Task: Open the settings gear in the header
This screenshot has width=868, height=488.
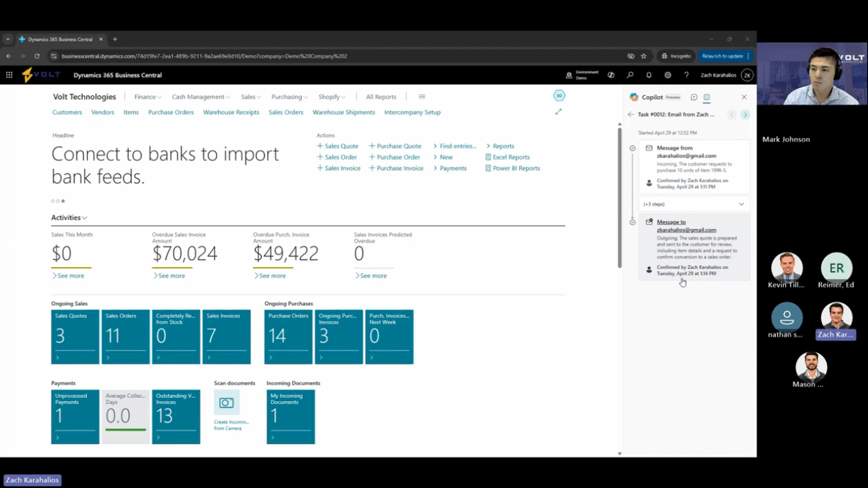Action: pos(667,75)
